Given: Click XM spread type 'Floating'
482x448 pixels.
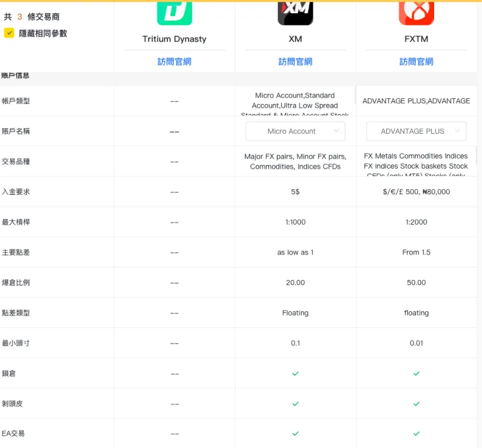Looking at the screenshot, I should [295, 313].
